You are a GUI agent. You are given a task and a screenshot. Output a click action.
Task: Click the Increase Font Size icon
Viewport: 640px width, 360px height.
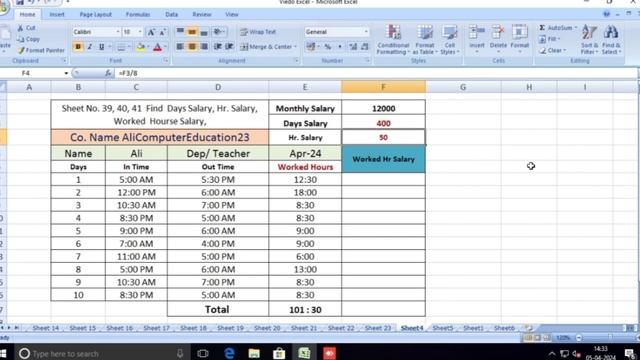pos(151,32)
